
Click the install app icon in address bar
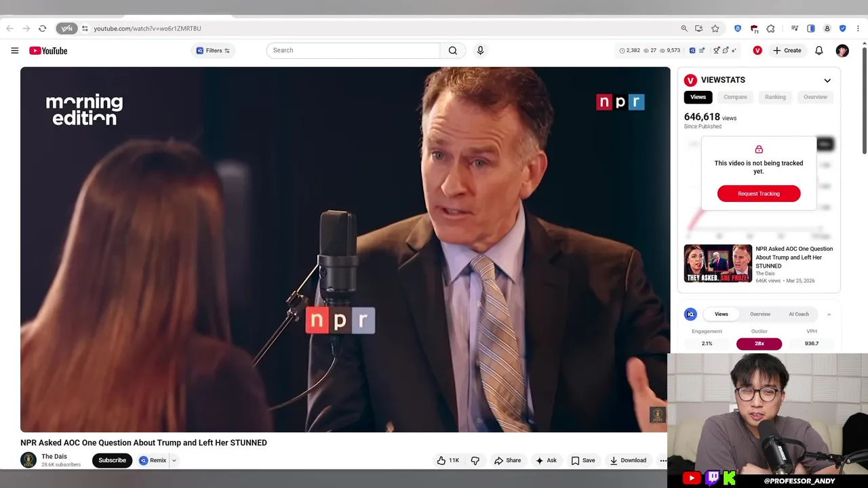[x=699, y=28]
